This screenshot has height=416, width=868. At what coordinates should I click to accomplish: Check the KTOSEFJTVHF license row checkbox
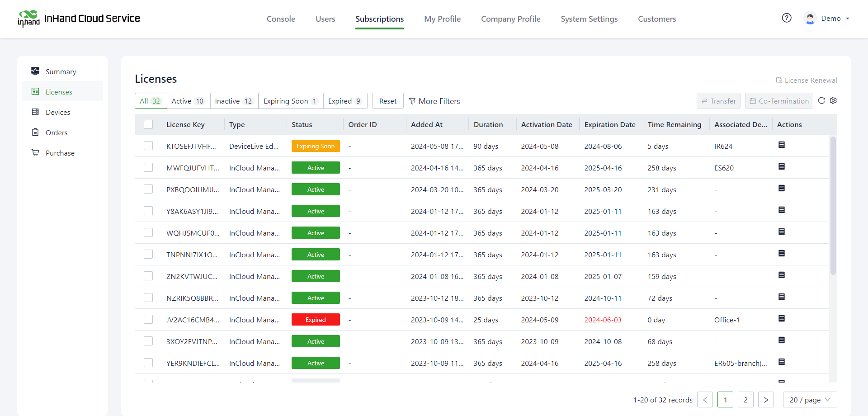[x=148, y=146]
